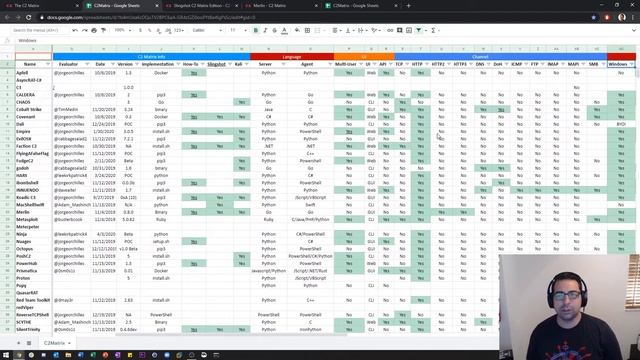Click the Merge cells icon

click(x=317, y=30)
